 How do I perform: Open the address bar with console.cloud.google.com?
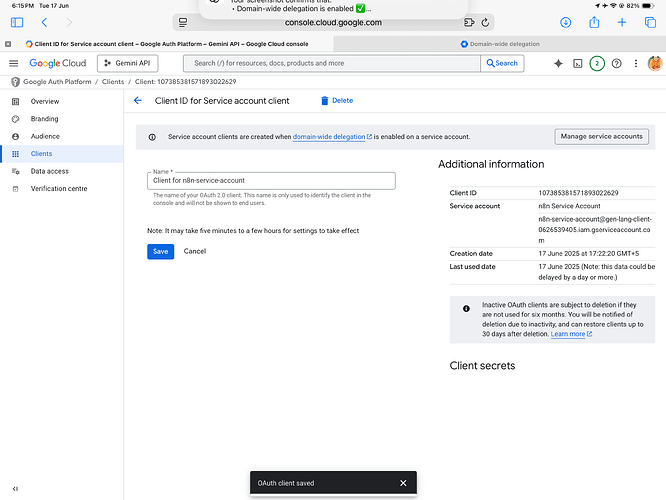coord(333,23)
